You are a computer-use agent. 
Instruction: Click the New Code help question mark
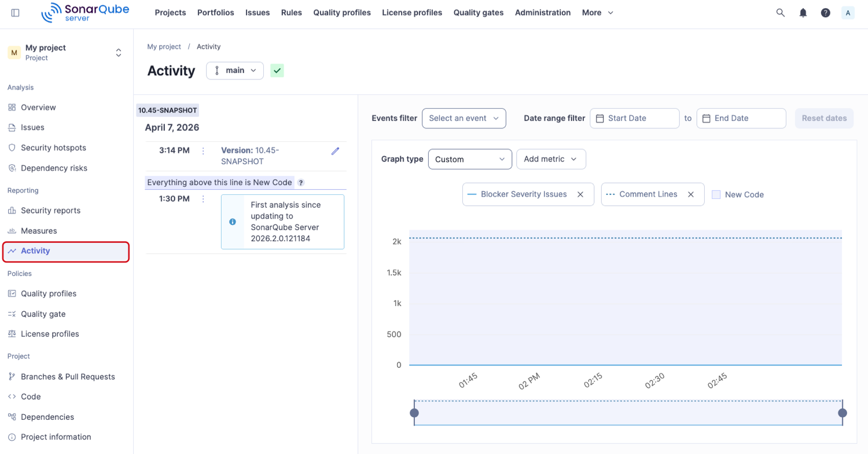pos(301,183)
